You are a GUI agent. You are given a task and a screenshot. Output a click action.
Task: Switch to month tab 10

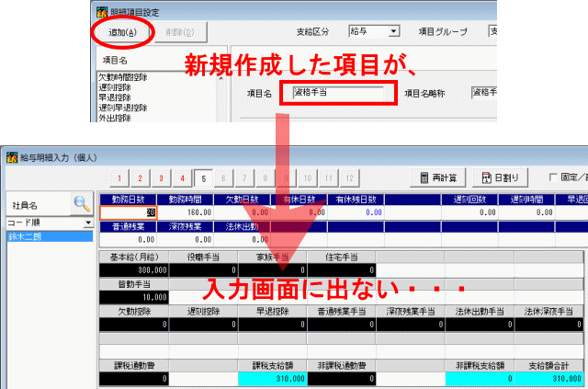point(308,178)
